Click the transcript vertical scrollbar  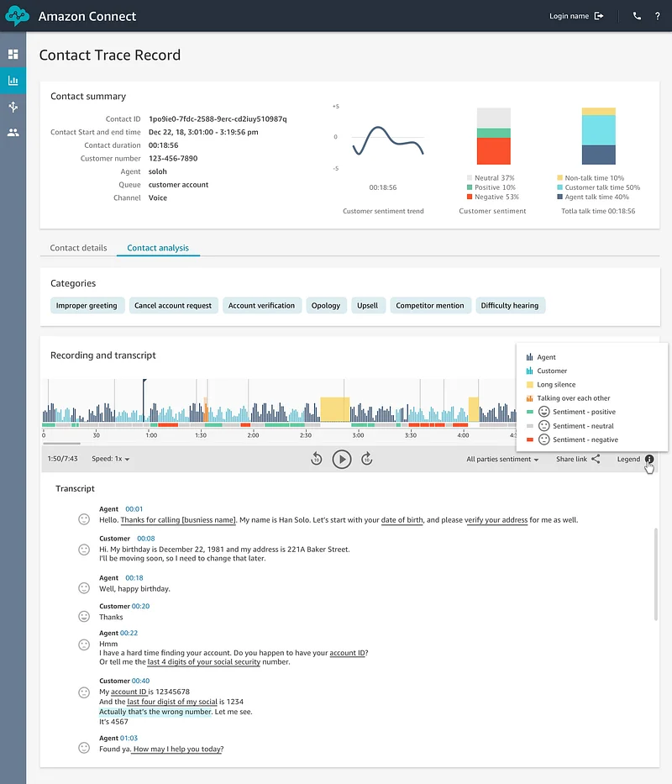coord(655,574)
